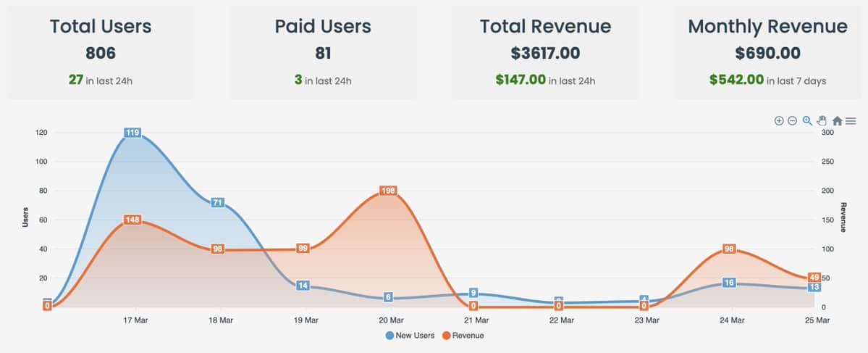This screenshot has width=868, height=353.
Task: Open the chart hamburger menu
Action: (x=851, y=121)
